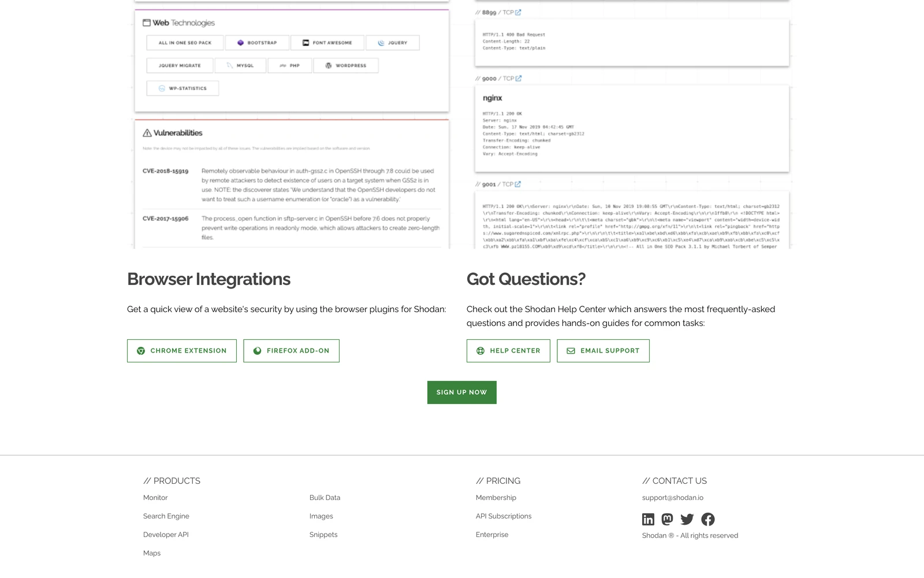Get the Firefox Add-on
The height and width of the screenshot is (578, 924).
tap(292, 351)
